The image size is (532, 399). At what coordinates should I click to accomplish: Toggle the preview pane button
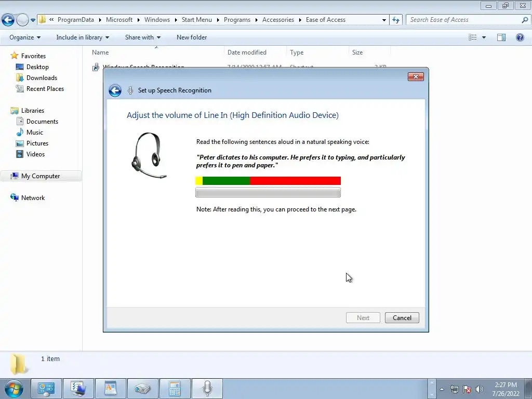(x=501, y=37)
